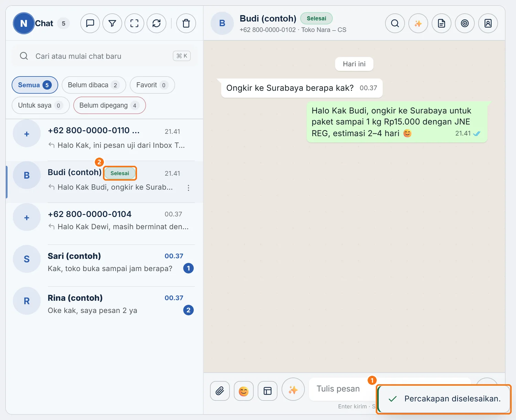Open the document notes icon in header
Viewport: 516px width, 420px height.
point(441,23)
